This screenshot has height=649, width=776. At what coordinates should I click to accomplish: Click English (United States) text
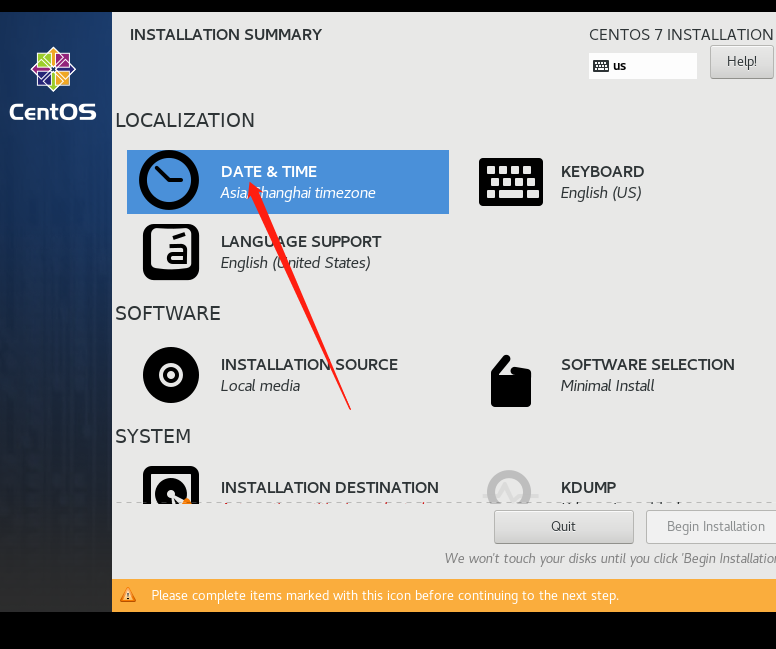click(295, 263)
